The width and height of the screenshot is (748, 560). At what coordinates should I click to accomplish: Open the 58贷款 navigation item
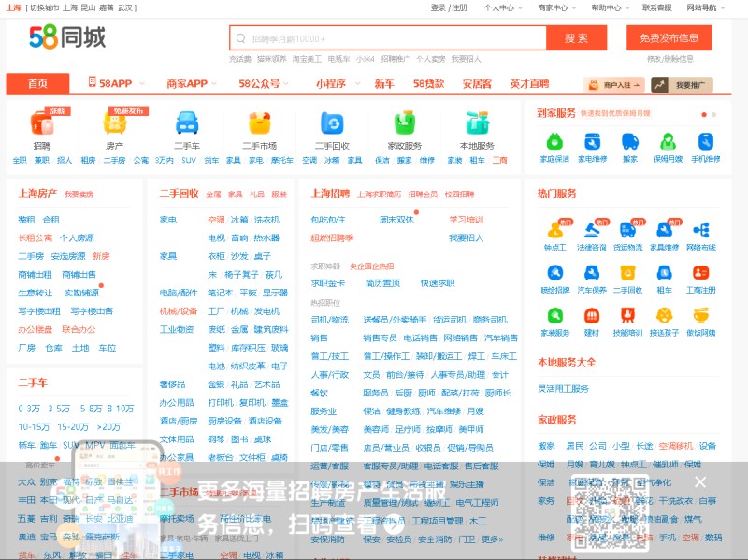pyautogui.click(x=428, y=83)
